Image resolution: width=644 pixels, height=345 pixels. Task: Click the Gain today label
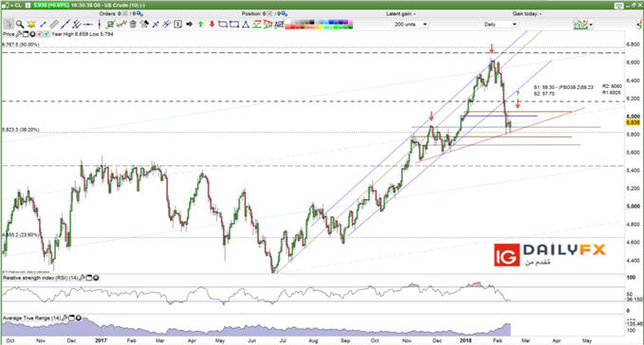click(527, 14)
